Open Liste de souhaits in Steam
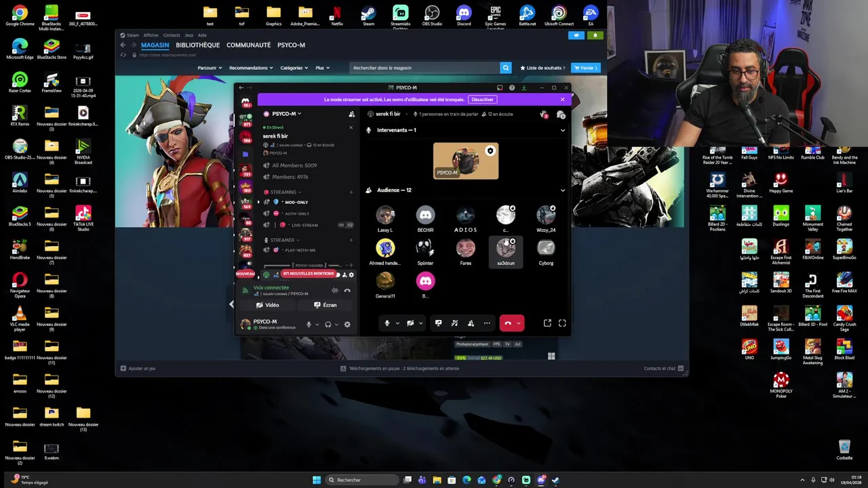Screen dimensions: 868x488 point(542,68)
